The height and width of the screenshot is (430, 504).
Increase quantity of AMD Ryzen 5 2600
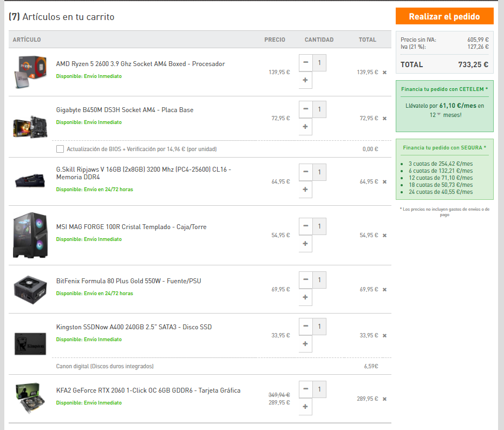pyautogui.click(x=305, y=80)
